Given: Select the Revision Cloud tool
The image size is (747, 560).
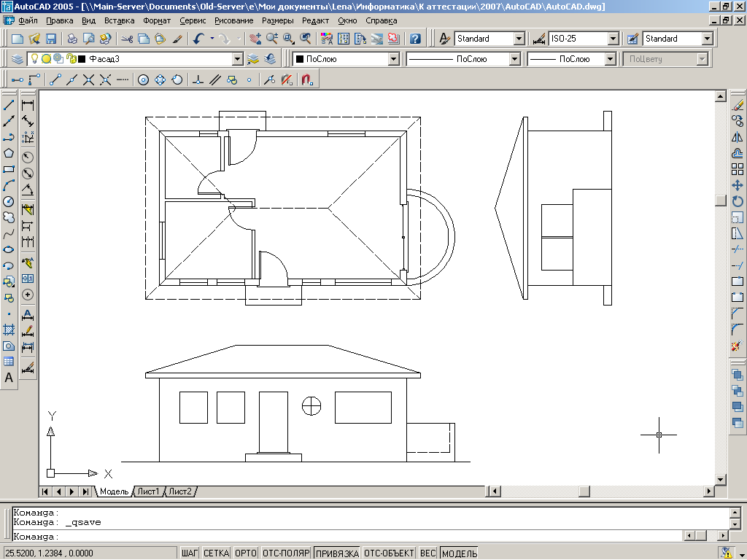Looking at the screenshot, I should point(9,217).
